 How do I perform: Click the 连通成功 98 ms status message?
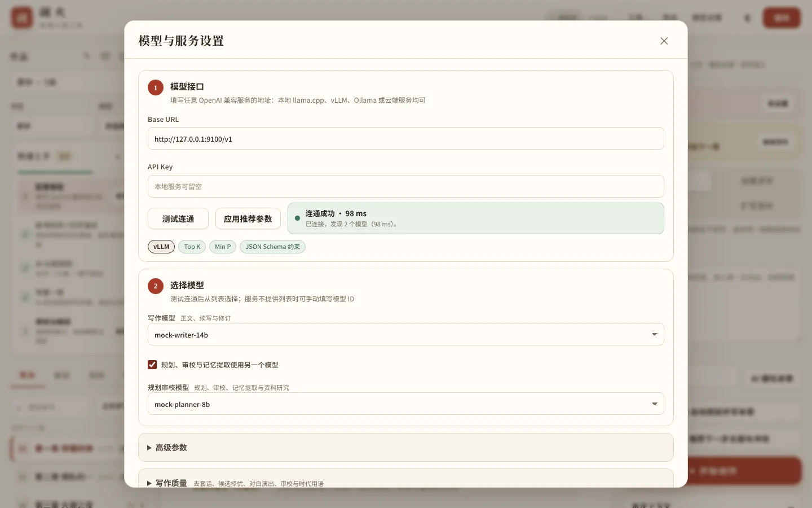[x=475, y=218]
